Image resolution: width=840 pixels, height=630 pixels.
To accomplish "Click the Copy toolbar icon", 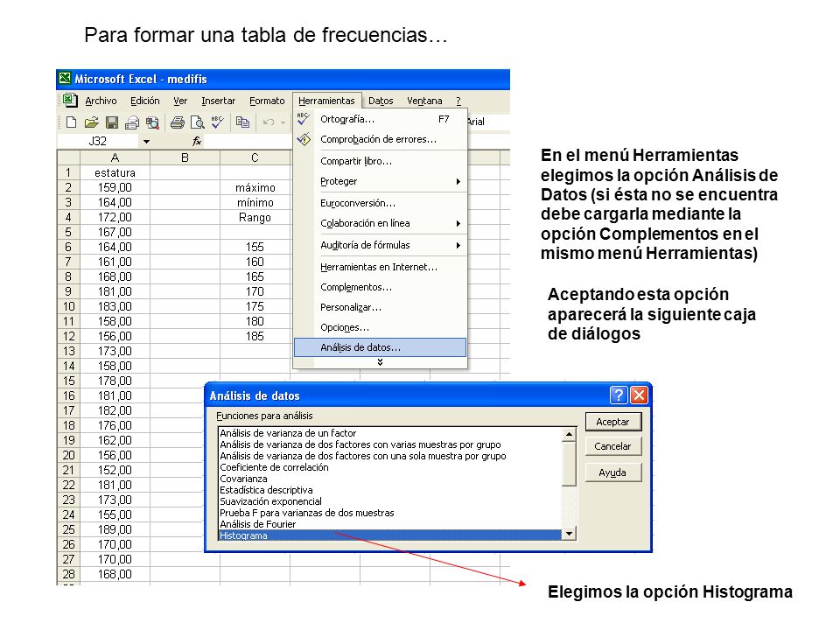I will tap(242, 122).
